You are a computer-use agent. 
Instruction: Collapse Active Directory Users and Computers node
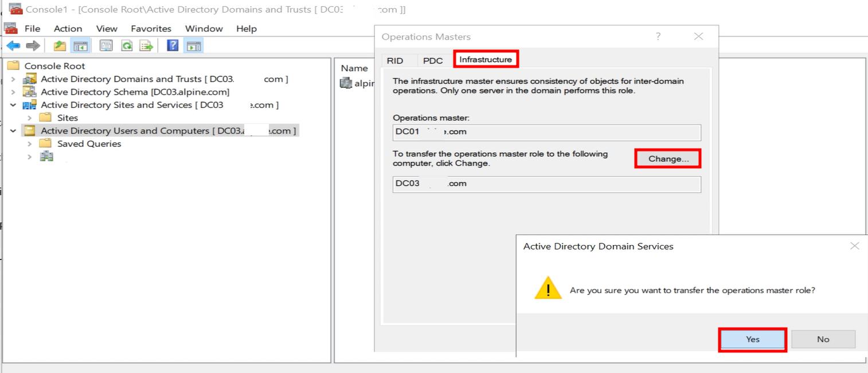pyautogui.click(x=13, y=131)
